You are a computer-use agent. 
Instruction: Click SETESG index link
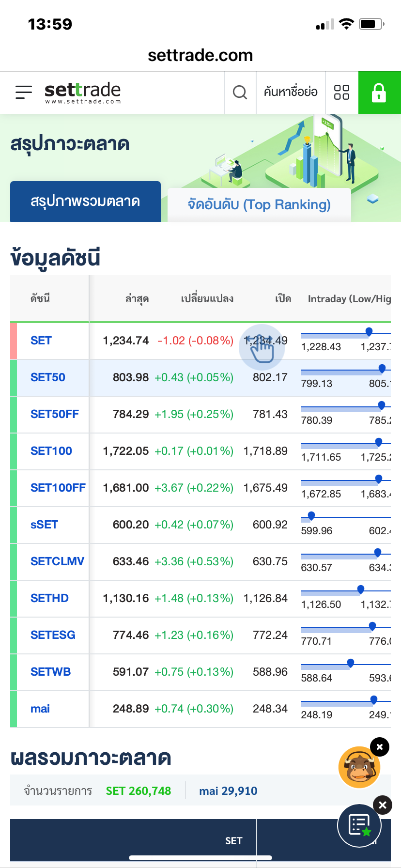click(x=53, y=635)
